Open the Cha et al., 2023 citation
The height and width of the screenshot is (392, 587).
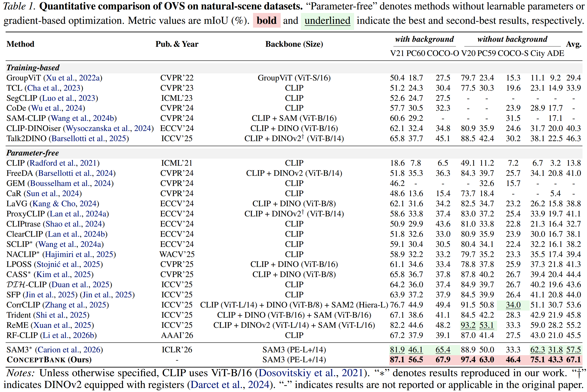54,88
